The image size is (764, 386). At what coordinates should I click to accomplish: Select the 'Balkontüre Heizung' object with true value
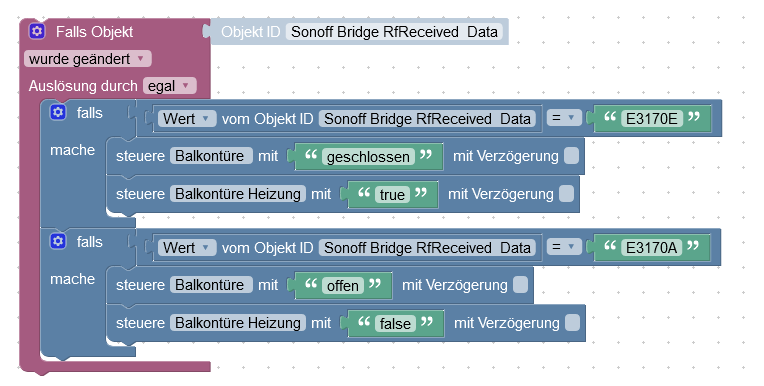238,194
